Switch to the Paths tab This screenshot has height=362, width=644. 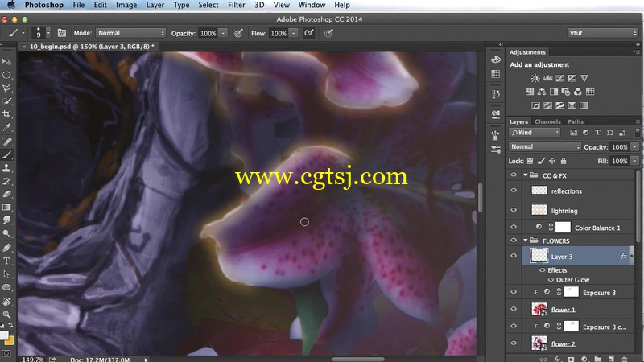click(576, 121)
